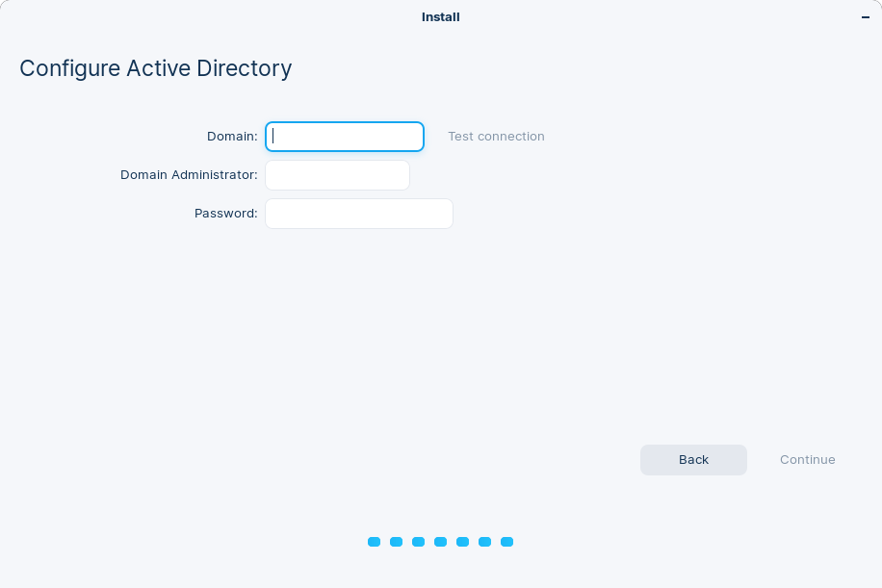The height and width of the screenshot is (588, 882).
Task: Select the third wizard step dot
Action: point(418,542)
